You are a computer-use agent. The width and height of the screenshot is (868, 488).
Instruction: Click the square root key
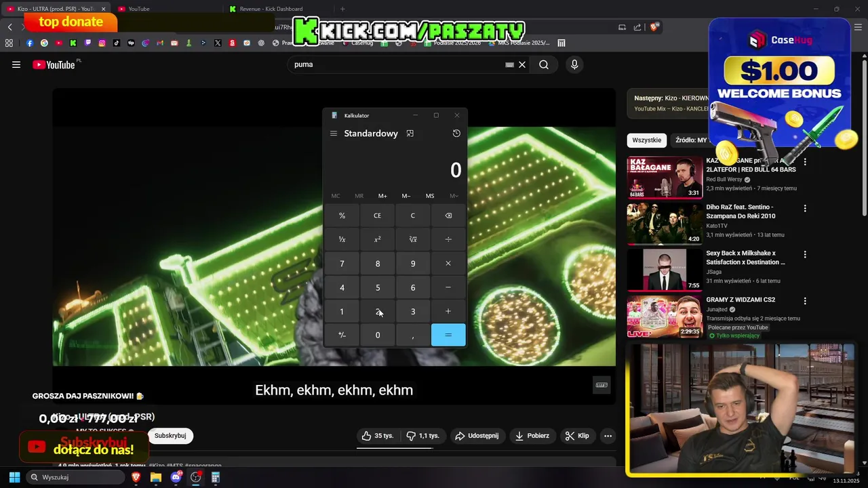[413, 239]
